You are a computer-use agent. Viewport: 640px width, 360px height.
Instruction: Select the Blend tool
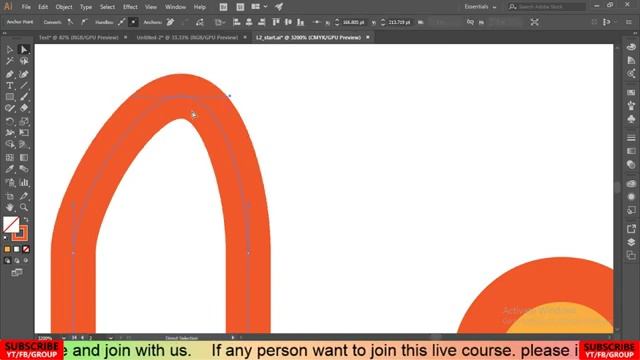pyautogui.click(x=24, y=169)
